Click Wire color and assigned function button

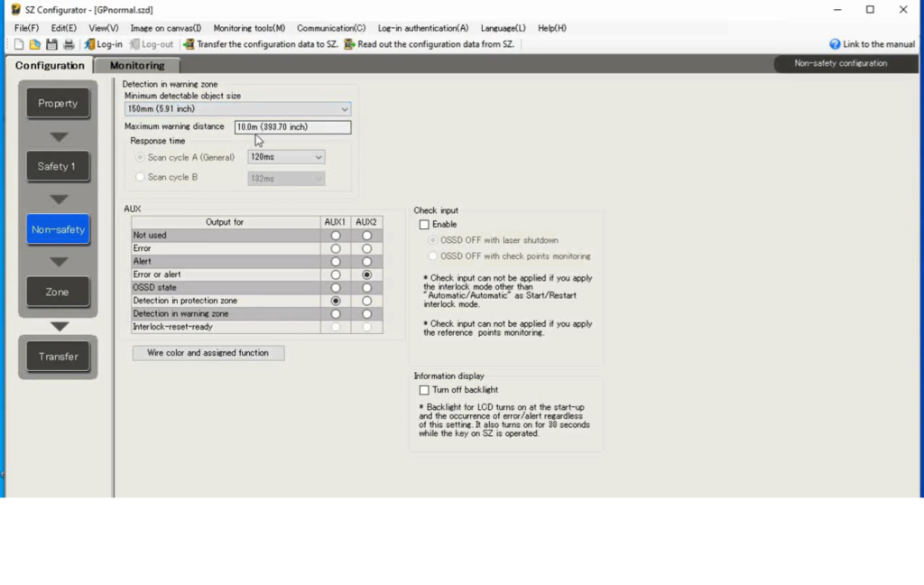pos(208,353)
